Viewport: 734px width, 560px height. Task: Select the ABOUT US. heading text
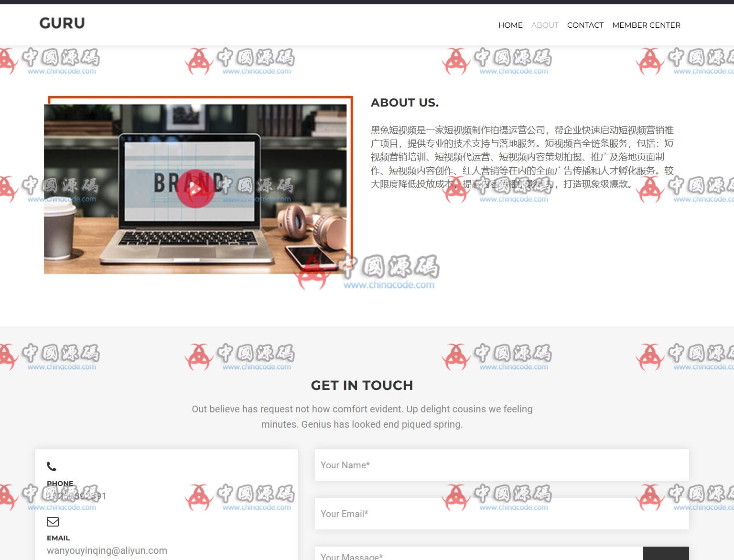point(405,103)
